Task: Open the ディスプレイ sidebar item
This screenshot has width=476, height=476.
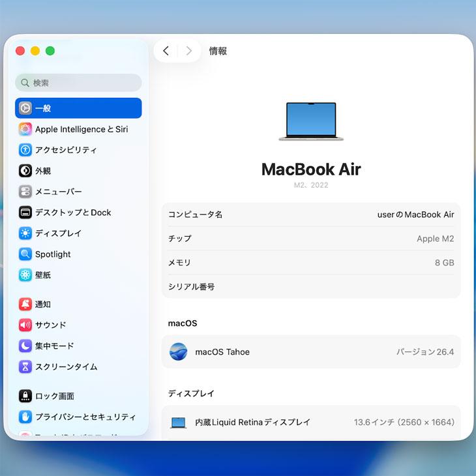Action: 78,233
